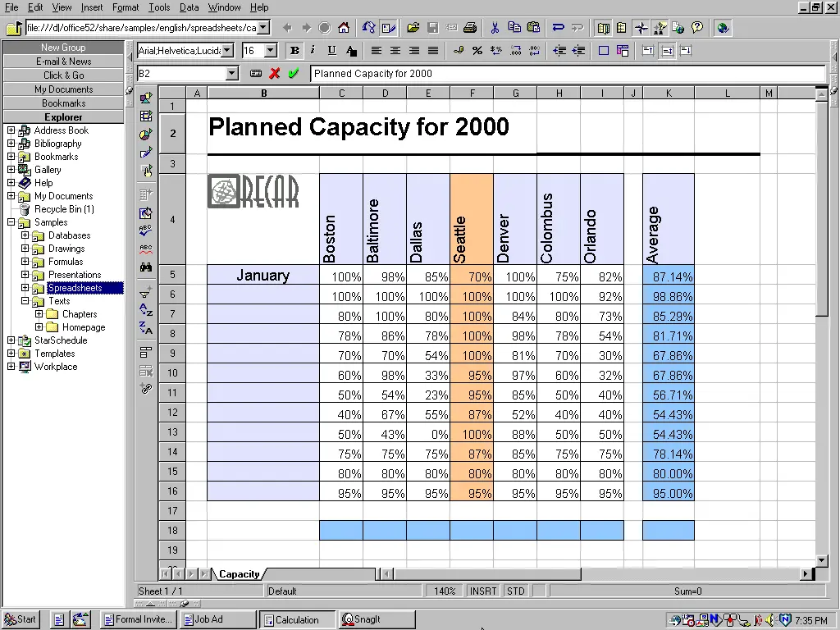Viewport: 840px width, 630px height.
Task: Run the spellcheck ABC checkmark icon
Action: click(x=146, y=231)
